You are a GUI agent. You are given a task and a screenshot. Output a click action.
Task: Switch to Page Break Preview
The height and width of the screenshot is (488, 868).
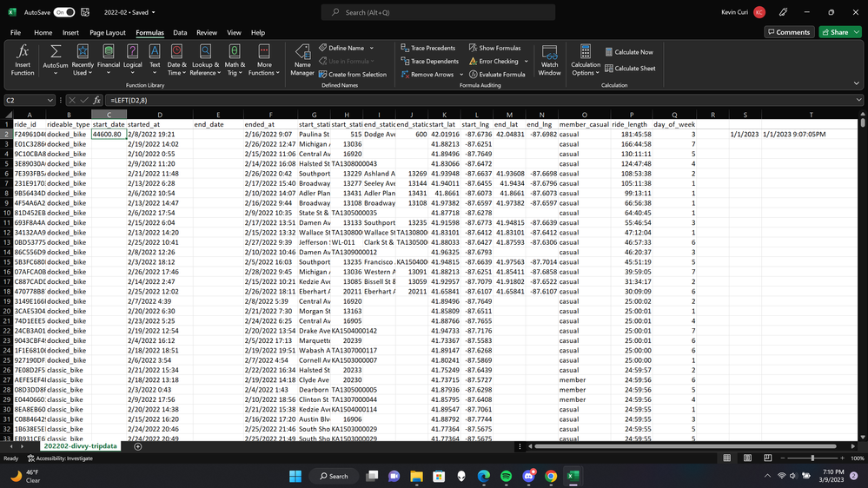[768, 458]
